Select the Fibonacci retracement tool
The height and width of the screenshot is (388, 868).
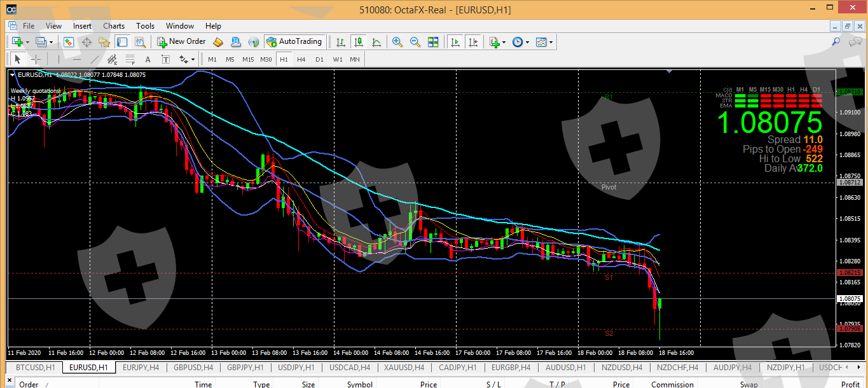point(130,59)
